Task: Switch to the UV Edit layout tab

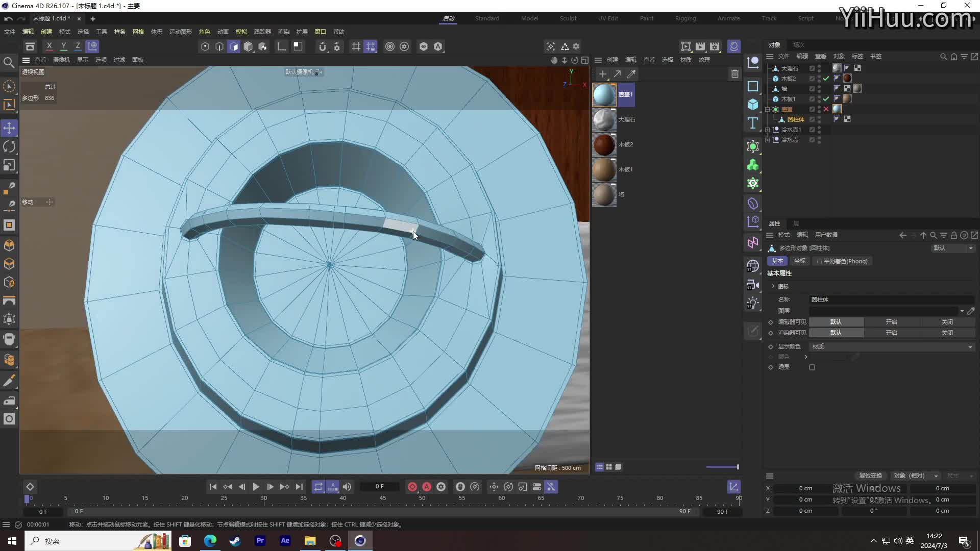Action: click(608, 18)
